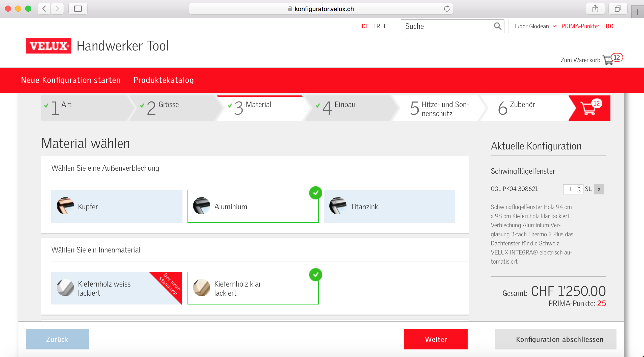Select Titanzink as Außenverblechung
644x357 pixels.
389,206
